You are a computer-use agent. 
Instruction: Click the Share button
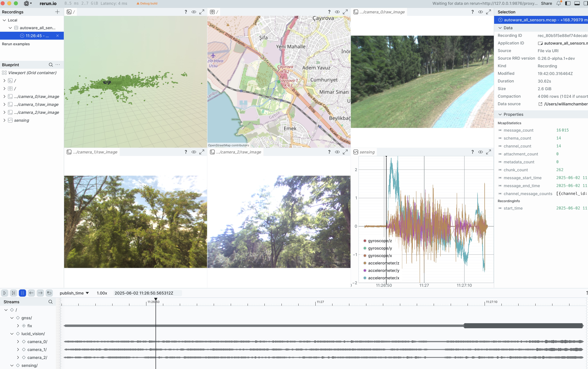click(546, 3)
